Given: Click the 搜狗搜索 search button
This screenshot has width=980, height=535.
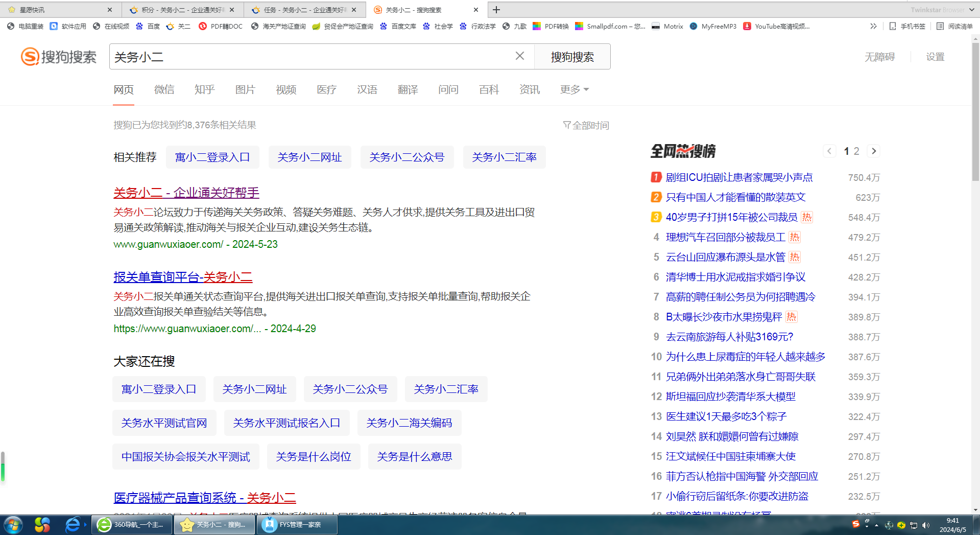Looking at the screenshot, I should coord(572,57).
